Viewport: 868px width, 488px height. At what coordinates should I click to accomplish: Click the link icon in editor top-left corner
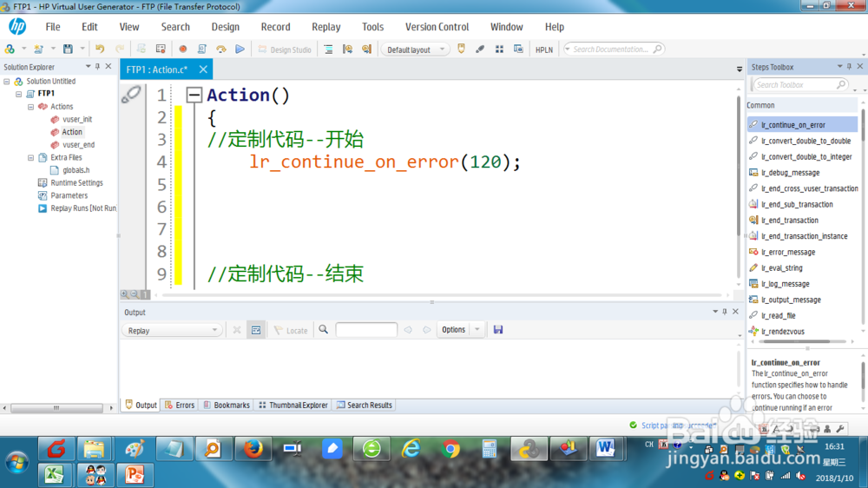click(132, 95)
